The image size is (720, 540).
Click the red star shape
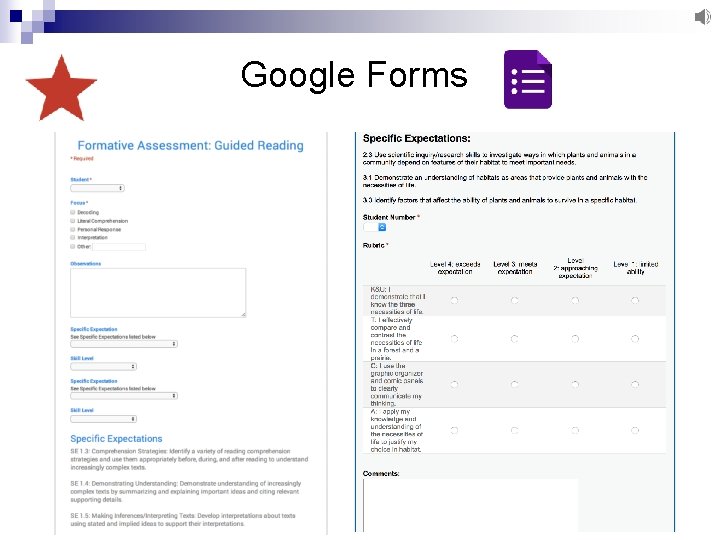tap(62, 89)
